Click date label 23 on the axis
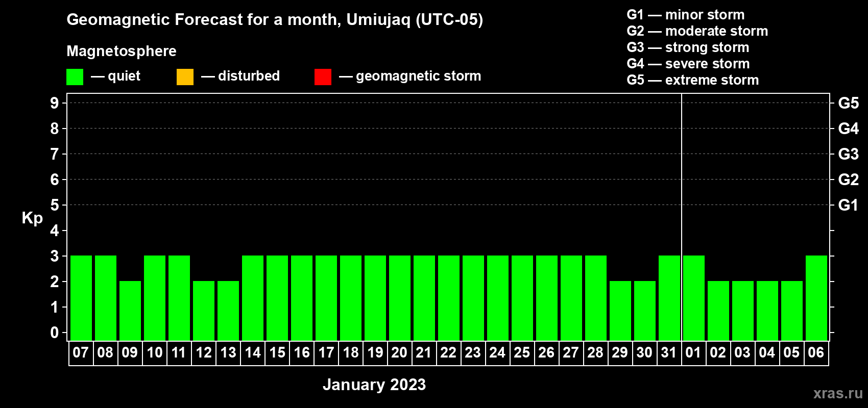Screen dimensions: 868x408 [x=473, y=353]
